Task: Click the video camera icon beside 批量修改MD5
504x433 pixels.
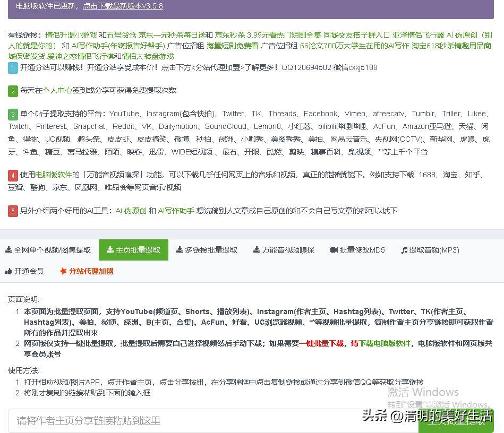Action: [x=334, y=250]
